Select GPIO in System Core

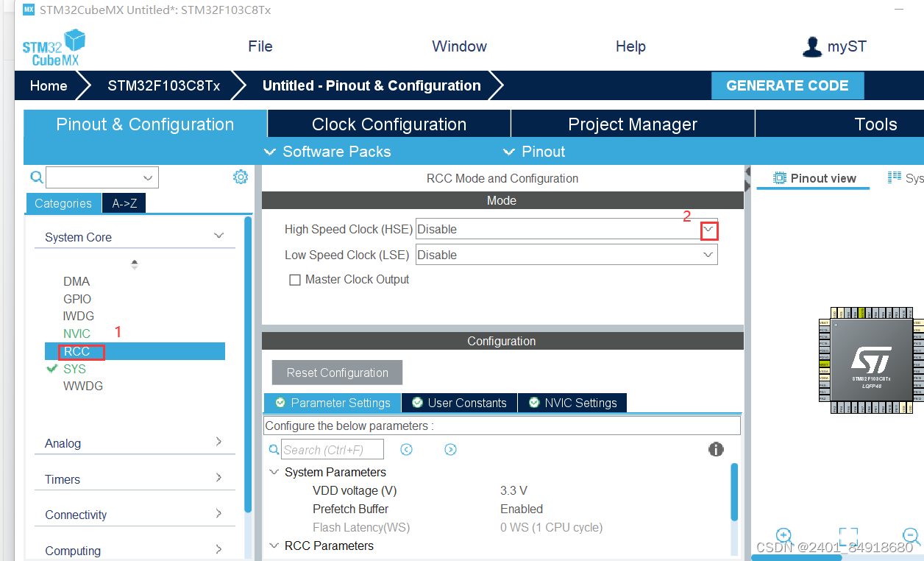click(77, 299)
